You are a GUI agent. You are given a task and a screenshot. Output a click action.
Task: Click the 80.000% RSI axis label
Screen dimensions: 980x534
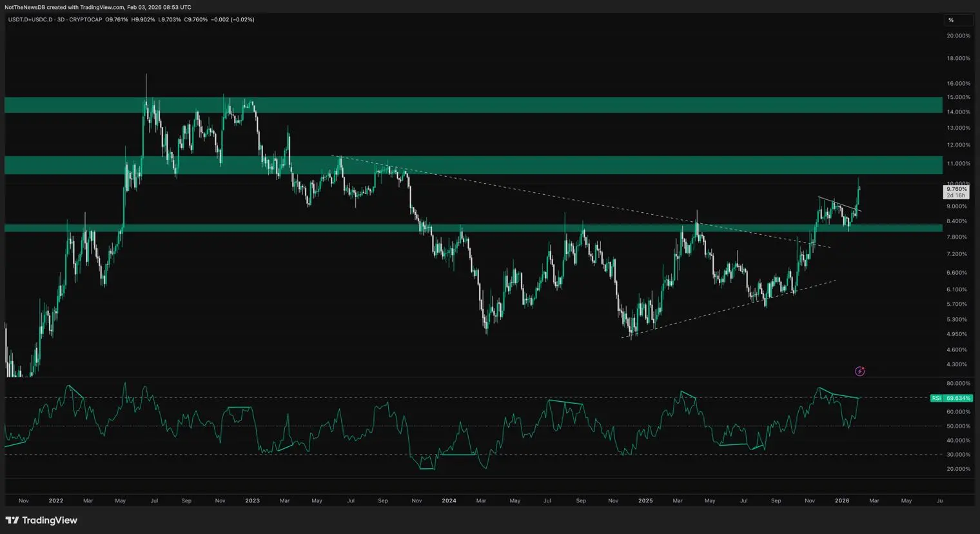958,383
